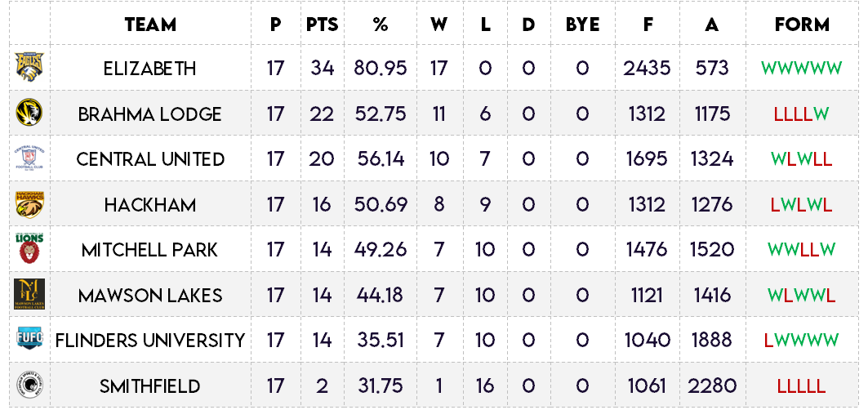Click the FORM column header
868x410 pixels.
click(x=802, y=25)
